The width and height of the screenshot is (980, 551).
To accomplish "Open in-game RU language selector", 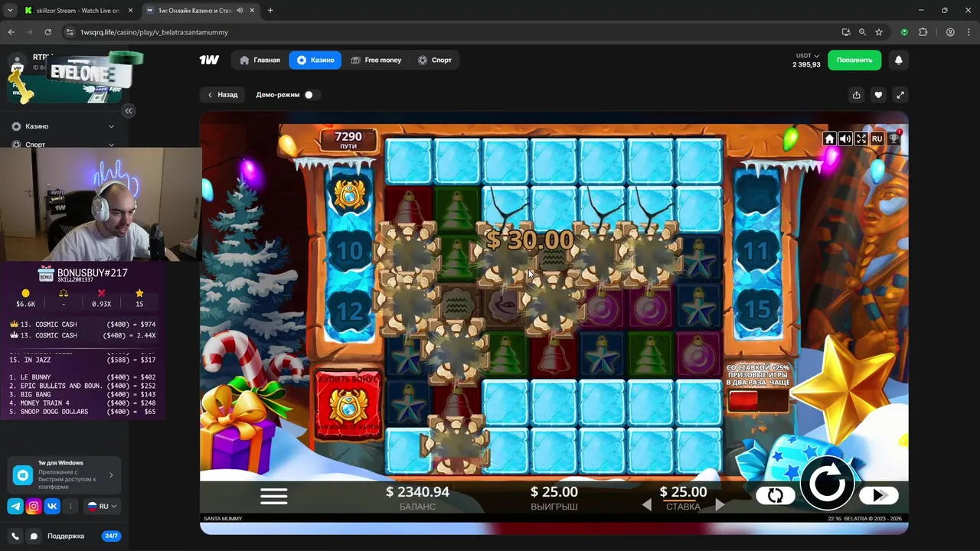I will pyautogui.click(x=877, y=139).
